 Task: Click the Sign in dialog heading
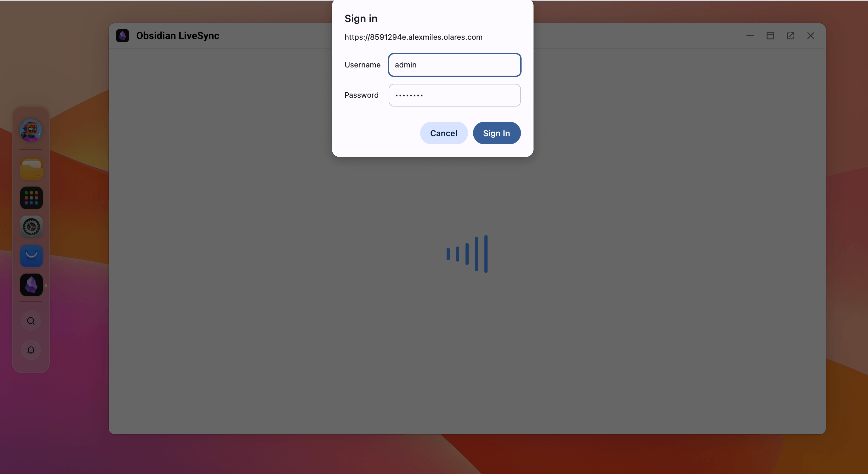[361, 19]
